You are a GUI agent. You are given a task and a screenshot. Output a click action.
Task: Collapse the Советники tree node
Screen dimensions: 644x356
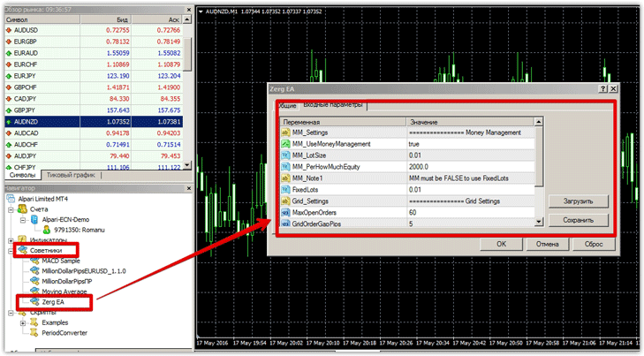11,251
